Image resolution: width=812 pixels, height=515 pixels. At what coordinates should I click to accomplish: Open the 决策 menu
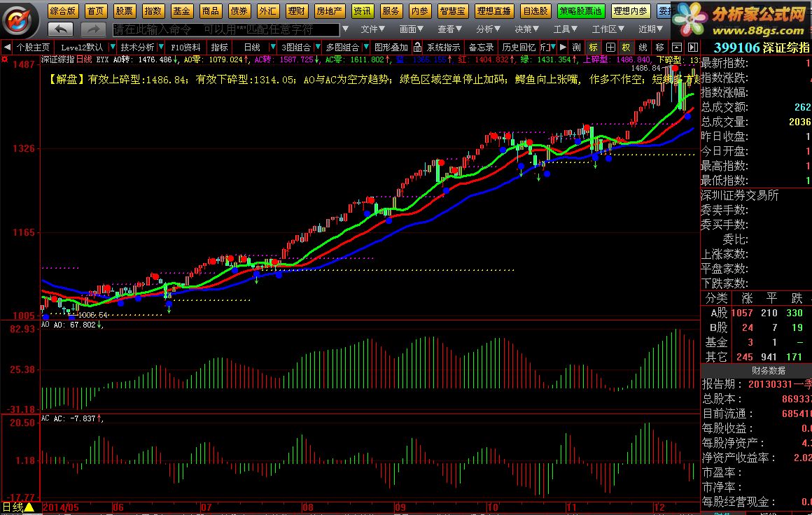pos(526,29)
